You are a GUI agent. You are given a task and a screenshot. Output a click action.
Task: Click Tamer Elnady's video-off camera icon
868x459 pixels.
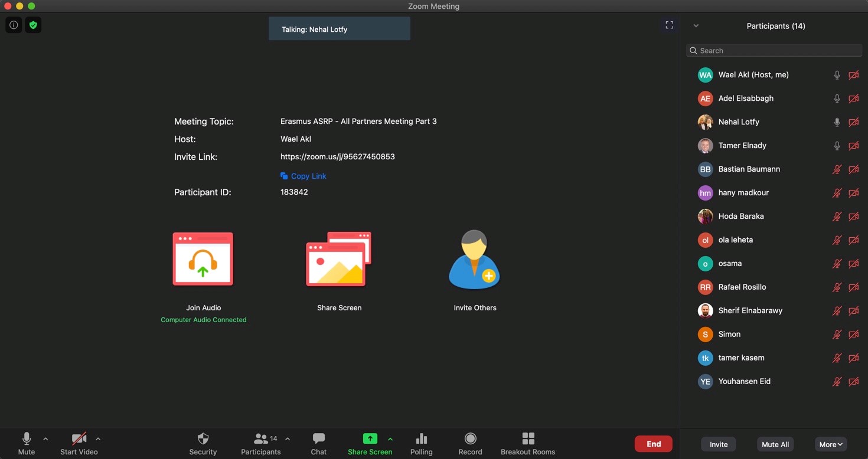(x=854, y=146)
